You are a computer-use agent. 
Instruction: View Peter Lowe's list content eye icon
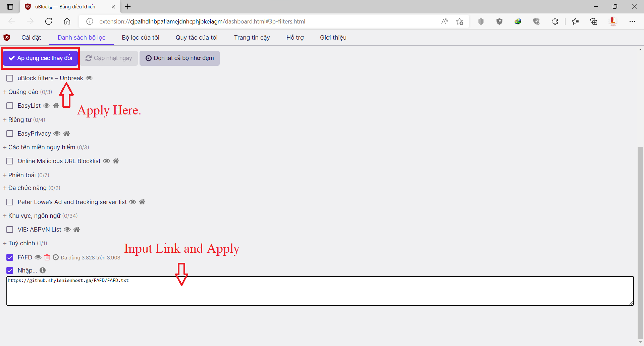133,202
